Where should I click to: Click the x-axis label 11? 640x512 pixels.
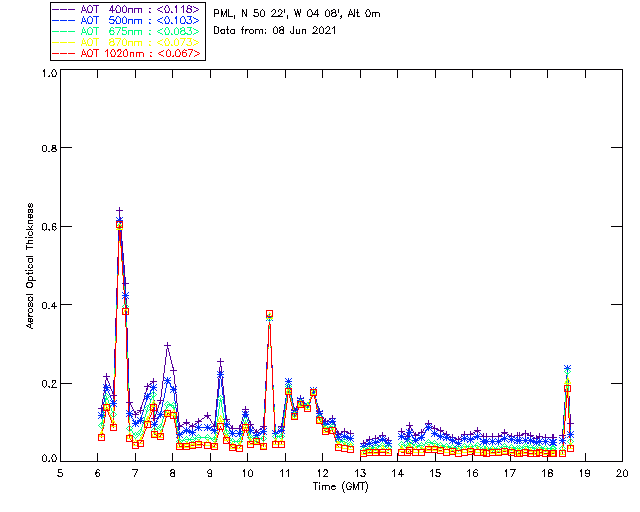(x=285, y=473)
